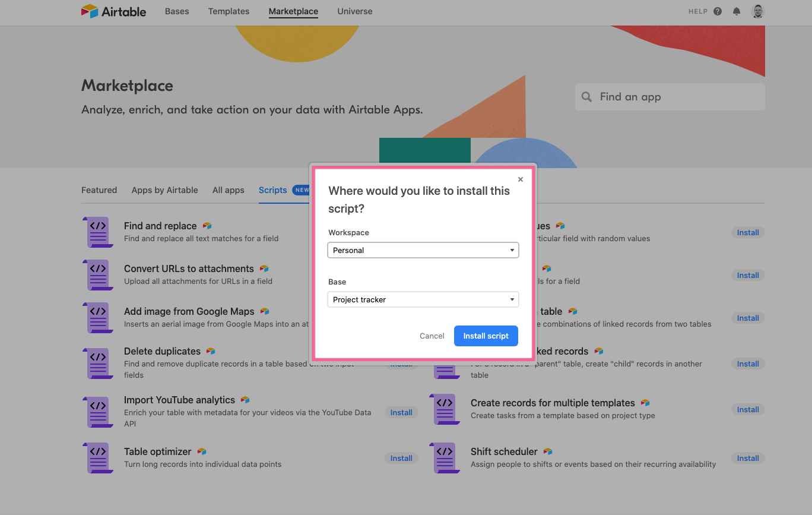This screenshot has height=515, width=812.
Task: Open the Table optimizer script title
Action: pyautogui.click(x=158, y=451)
